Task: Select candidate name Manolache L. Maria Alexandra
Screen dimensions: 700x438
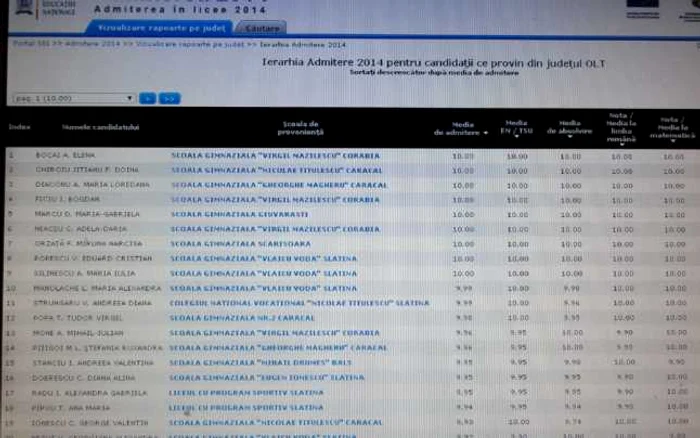Action: coord(97,288)
